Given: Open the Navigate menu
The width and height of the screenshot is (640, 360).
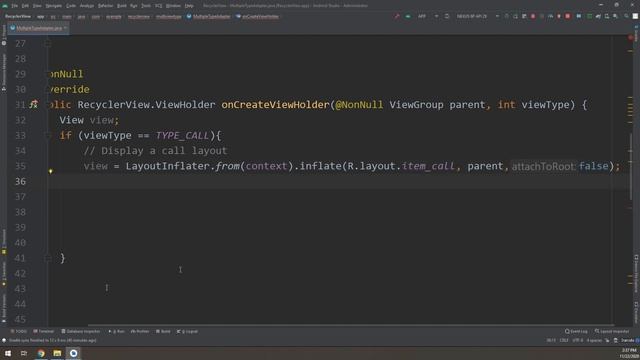Looking at the screenshot, I should (x=53, y=6).
